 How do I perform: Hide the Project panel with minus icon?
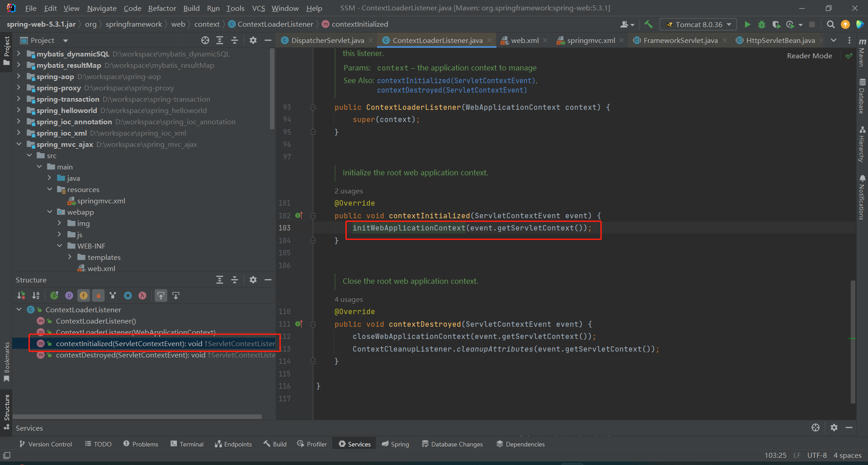coord(268,40)
